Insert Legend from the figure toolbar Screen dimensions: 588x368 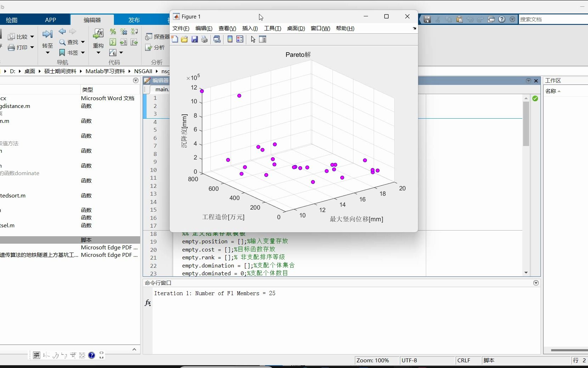[240, 39]
